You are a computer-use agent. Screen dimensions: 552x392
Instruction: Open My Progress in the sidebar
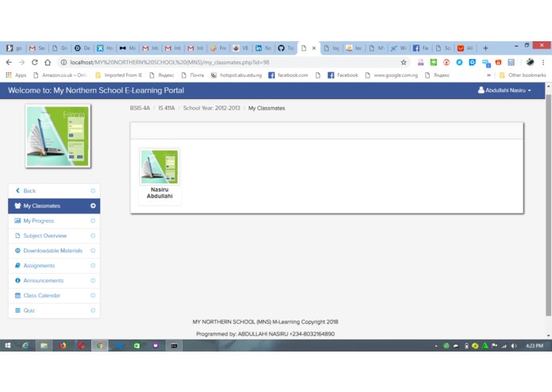[x=54, y=221]
